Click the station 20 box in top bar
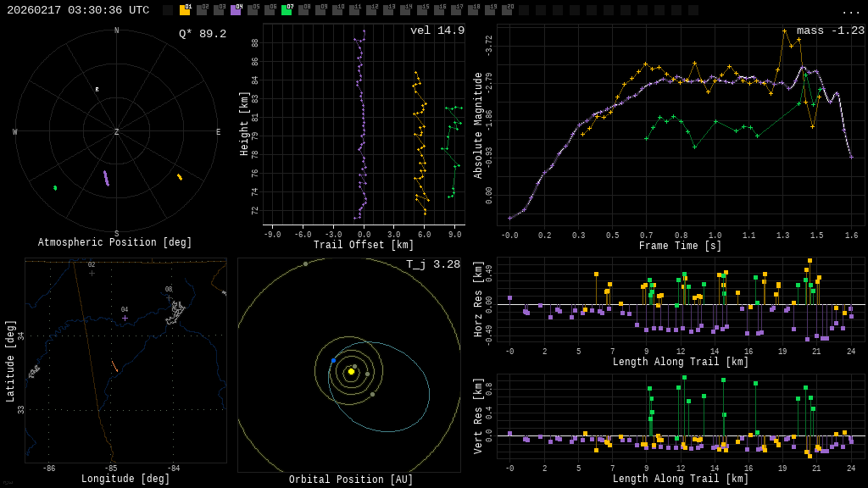Image resolution: width=868 pixels, height=488 pixels. tap(507, 10)
